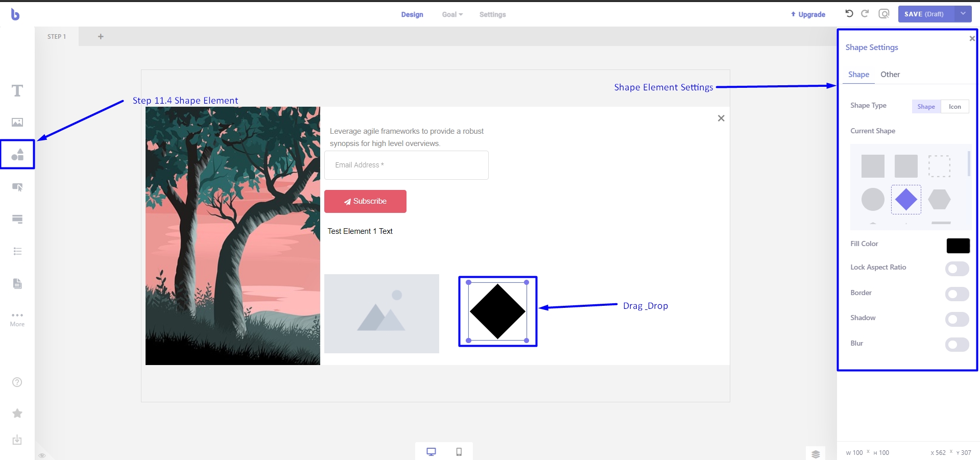980x460 pixels.
Task: Undo the last action
Action: pyautogui.click(x=849, y=14)
